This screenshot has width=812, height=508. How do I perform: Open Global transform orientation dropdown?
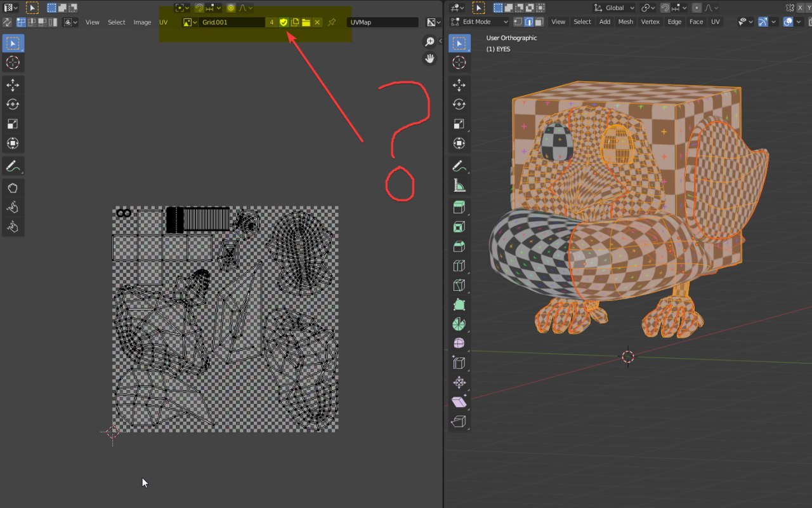(x=614, y=8)
